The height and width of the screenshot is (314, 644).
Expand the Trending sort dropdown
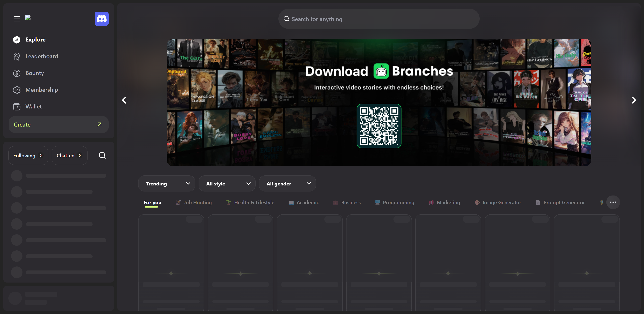[x=167, y=184]
